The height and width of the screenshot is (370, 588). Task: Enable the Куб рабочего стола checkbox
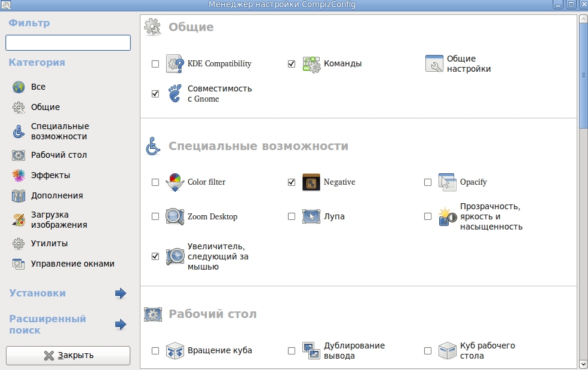pyautogui.click(x=428, y=351)
